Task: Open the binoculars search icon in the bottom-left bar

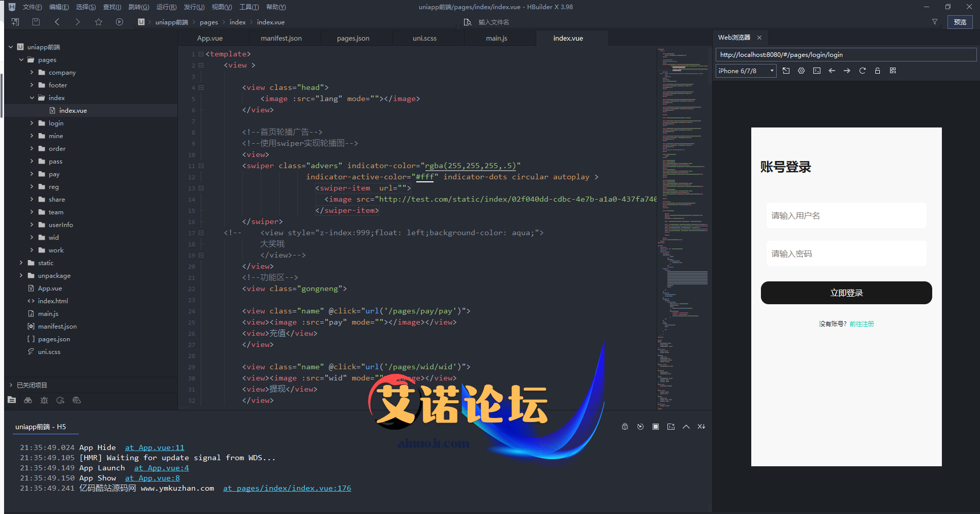Action: 28,400
